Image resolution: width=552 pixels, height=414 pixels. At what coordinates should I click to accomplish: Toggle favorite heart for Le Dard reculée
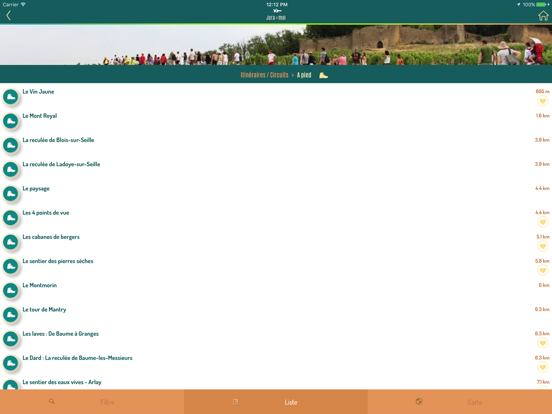click(x=542, y=367)
